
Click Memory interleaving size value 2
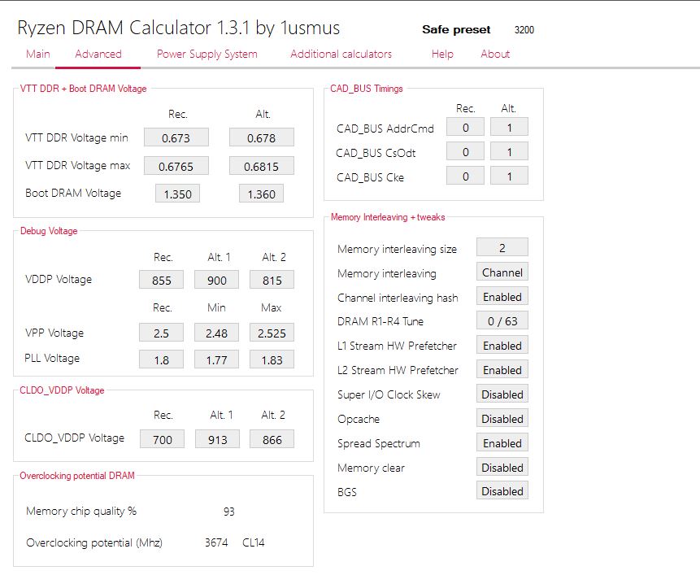tap(502, 247)
